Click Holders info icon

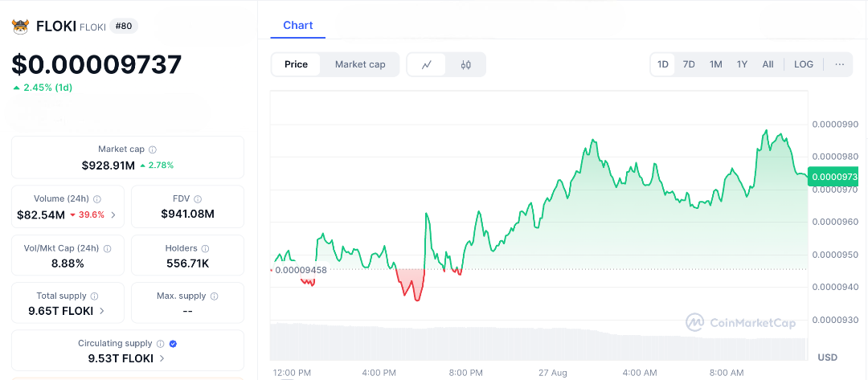point(205,248)
